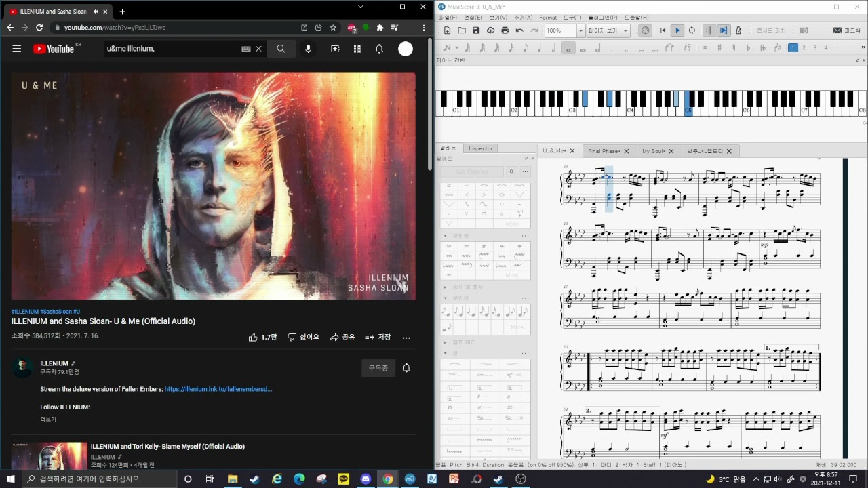Image resolution: width=868 pixels, height=488 pixels.
Task: Open YouTube hamburger guide menu
Action: [17, 49]
